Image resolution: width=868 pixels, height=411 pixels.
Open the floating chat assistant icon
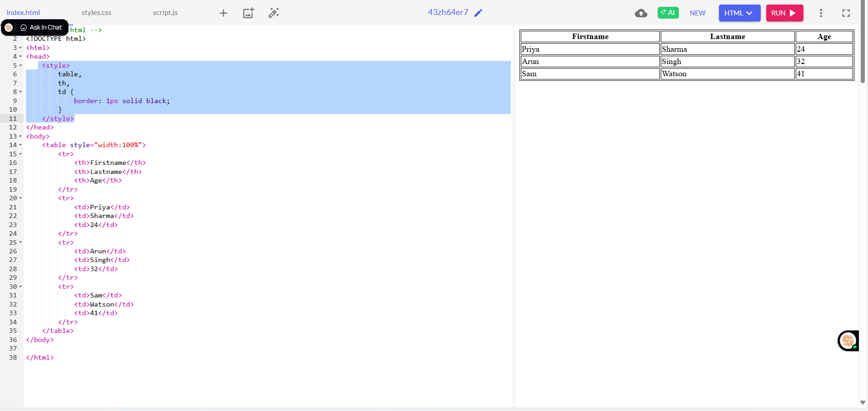pyautogui.click(x=848, y=341)
